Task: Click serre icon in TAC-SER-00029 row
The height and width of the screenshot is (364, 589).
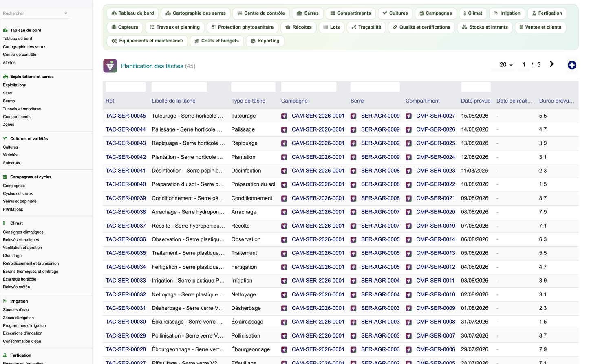Action: click(353, 336)
